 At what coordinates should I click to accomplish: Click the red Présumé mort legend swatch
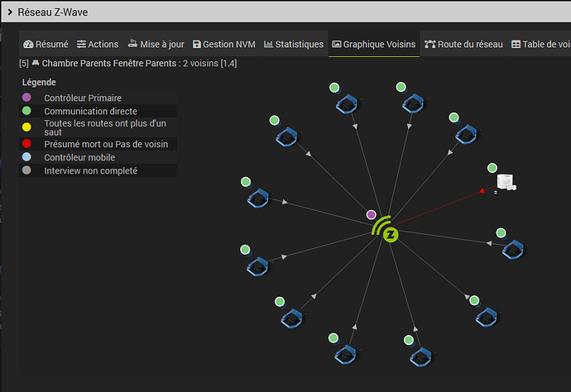pyautogui.click(x=26, y=143)
